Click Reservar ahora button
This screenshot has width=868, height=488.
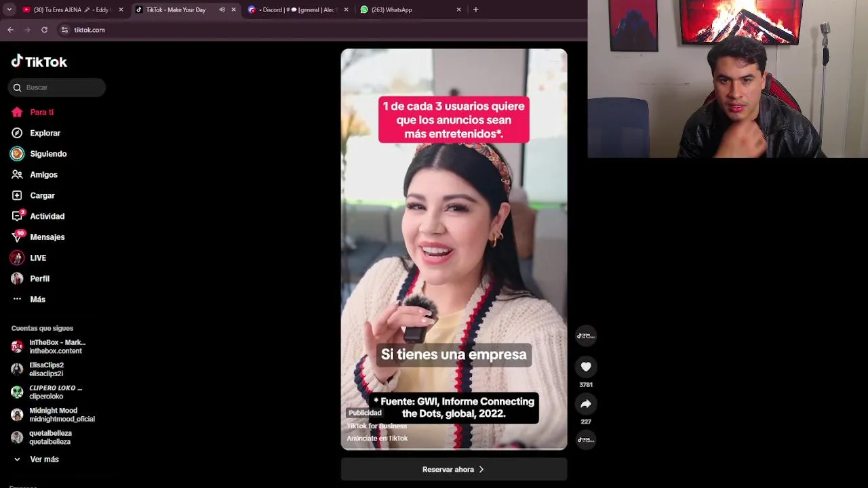pyautogui.click(x=454, y=469)
